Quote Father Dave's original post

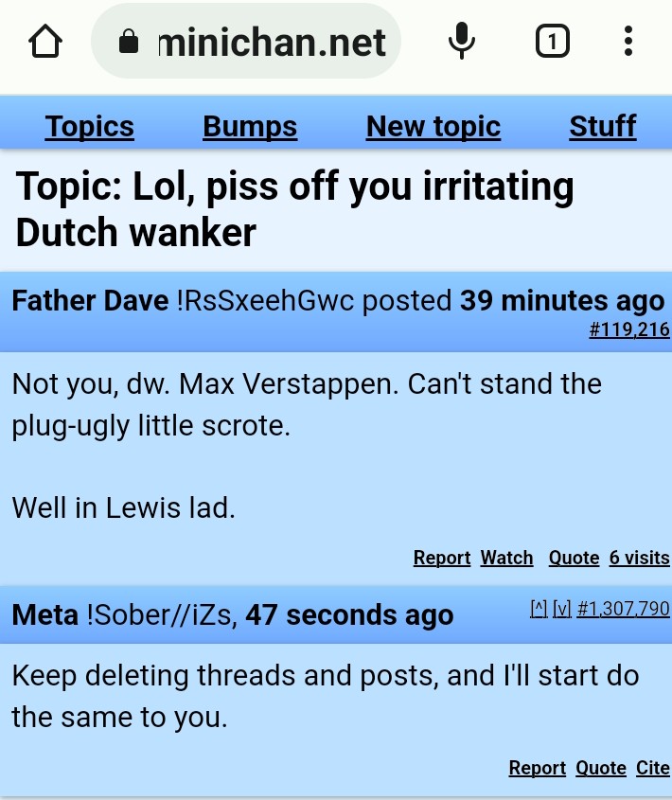[574, 558]
